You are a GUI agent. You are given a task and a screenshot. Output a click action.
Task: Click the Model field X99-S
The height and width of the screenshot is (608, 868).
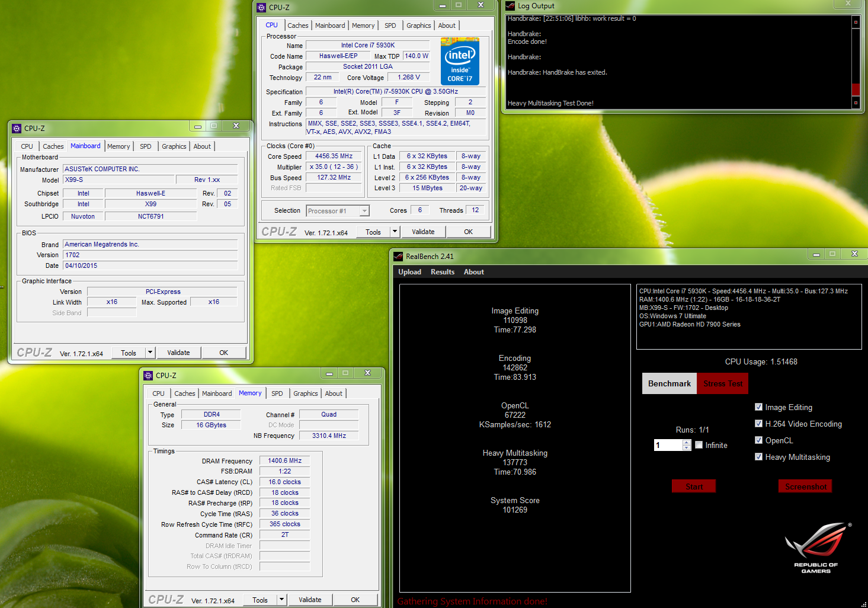click(119, 180)
